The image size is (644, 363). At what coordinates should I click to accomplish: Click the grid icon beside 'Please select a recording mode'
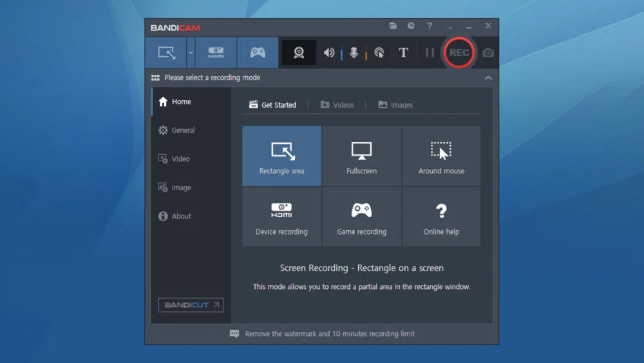155,78
